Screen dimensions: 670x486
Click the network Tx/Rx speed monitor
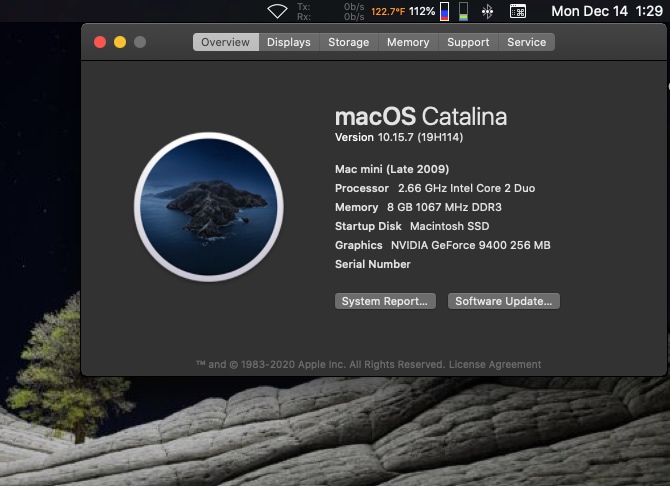click(x=330, y=12)
